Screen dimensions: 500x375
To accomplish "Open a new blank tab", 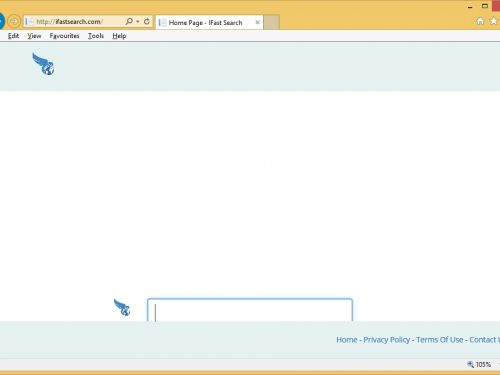I will click(272, 22).
